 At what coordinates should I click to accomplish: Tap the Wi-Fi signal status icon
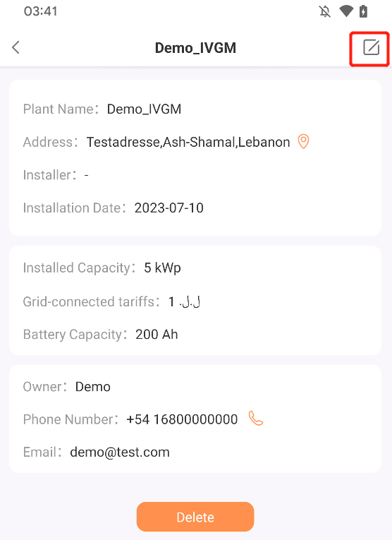coord(346,11)
